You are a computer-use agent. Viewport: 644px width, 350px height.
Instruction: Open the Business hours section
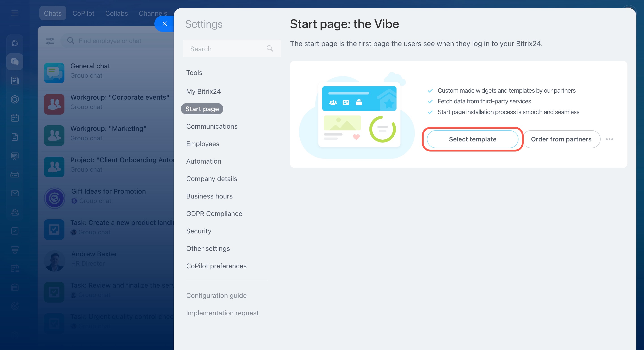(209, 196)
